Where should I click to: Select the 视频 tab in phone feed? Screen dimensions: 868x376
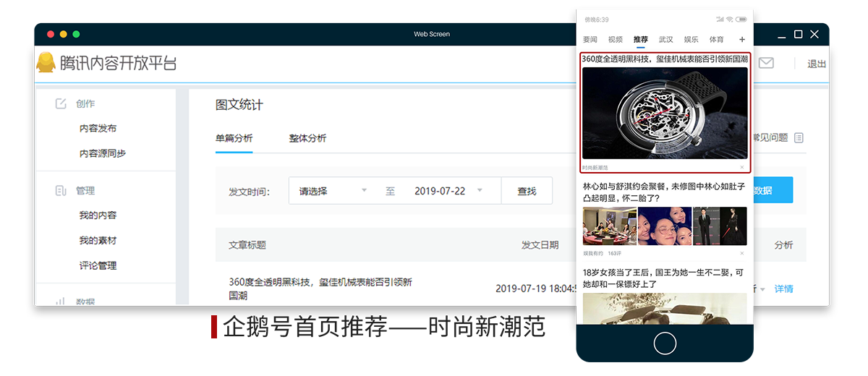point(615,40)
